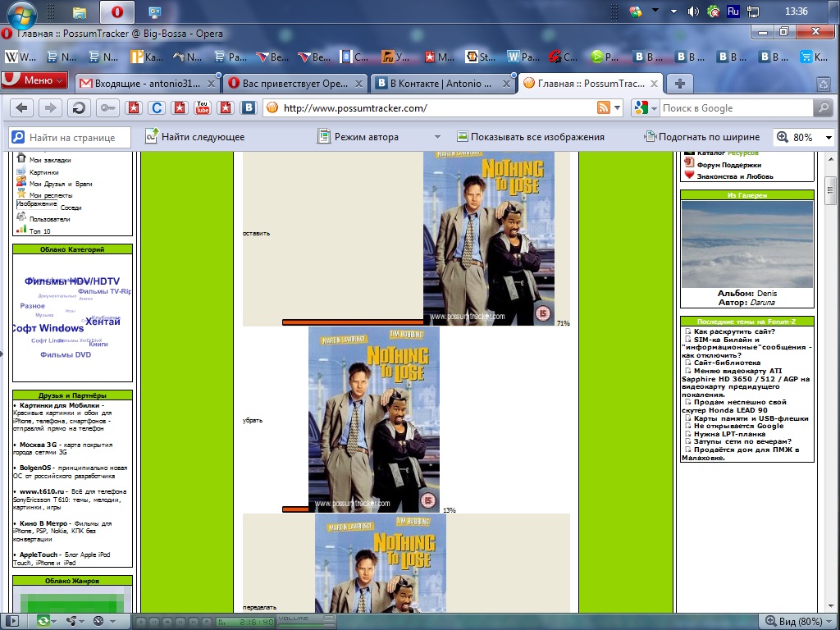Add a new tab with the plus button
Viewport: 840px width, 630px height.
tap(680, 84)
